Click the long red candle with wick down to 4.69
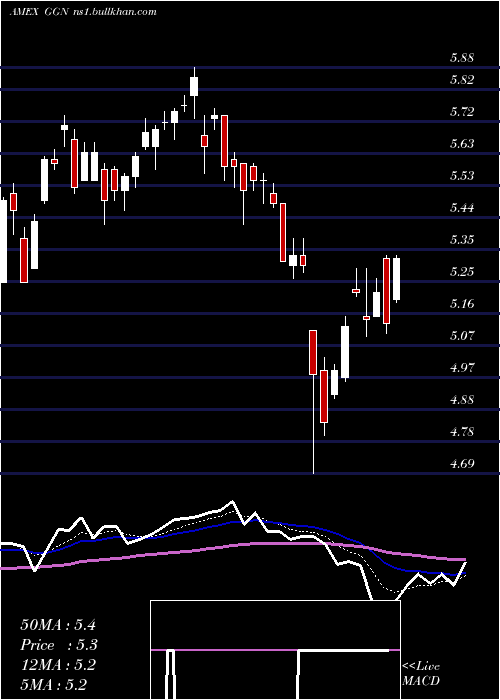 (x=313, y=353)
